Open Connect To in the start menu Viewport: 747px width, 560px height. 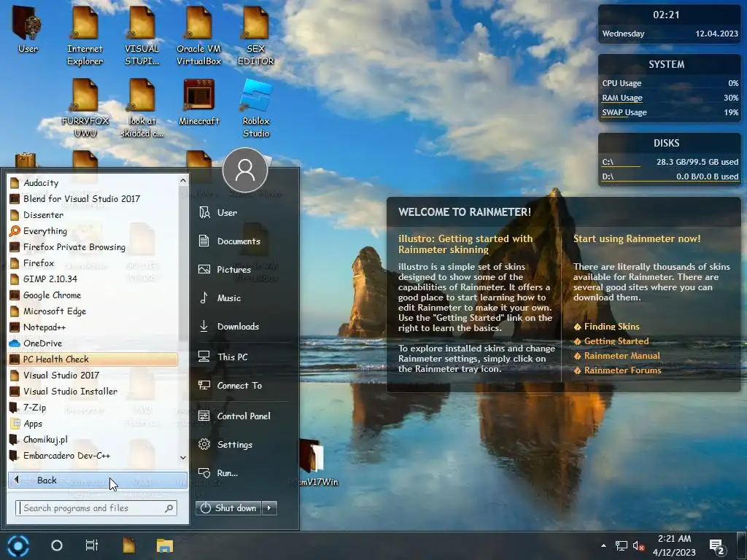point(243,385)
